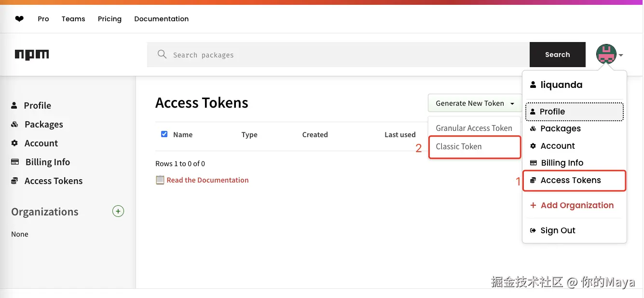Select Classic Token from the dropdown
Screen dimensions: 644x298
click(x=459, y=147)
